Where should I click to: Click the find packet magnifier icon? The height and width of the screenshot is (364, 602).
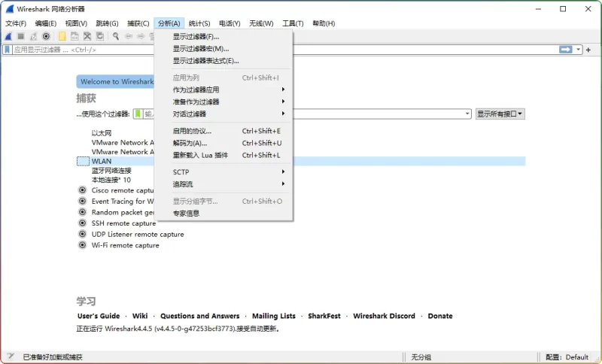[x=116, y=36]
